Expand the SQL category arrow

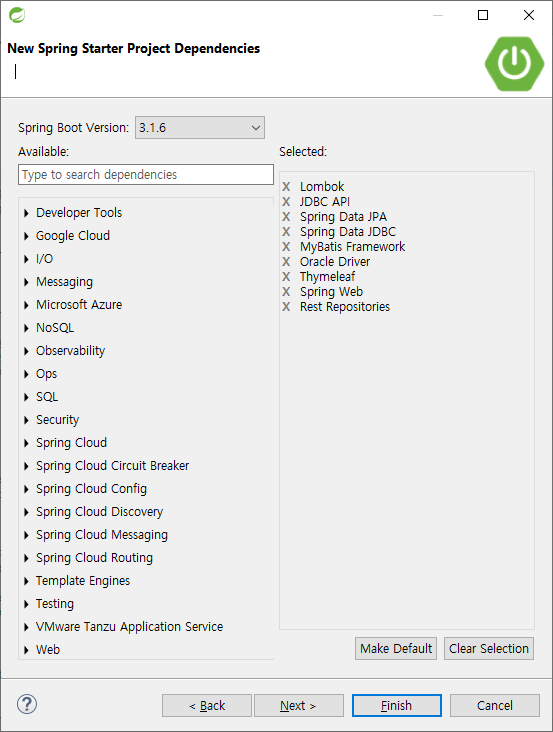[x=26, y=397]
